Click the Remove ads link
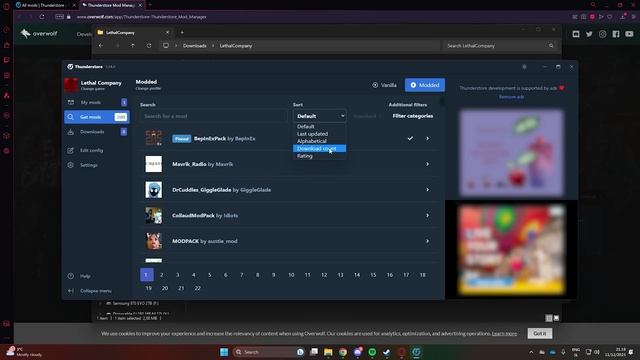This screenshot has height=360, width=640. pyautogui.click(x=511, y=97)
